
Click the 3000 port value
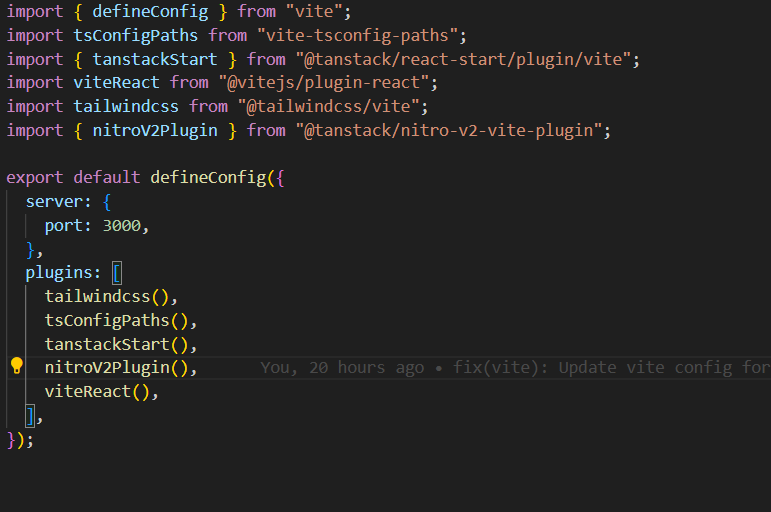coord(121,226)
